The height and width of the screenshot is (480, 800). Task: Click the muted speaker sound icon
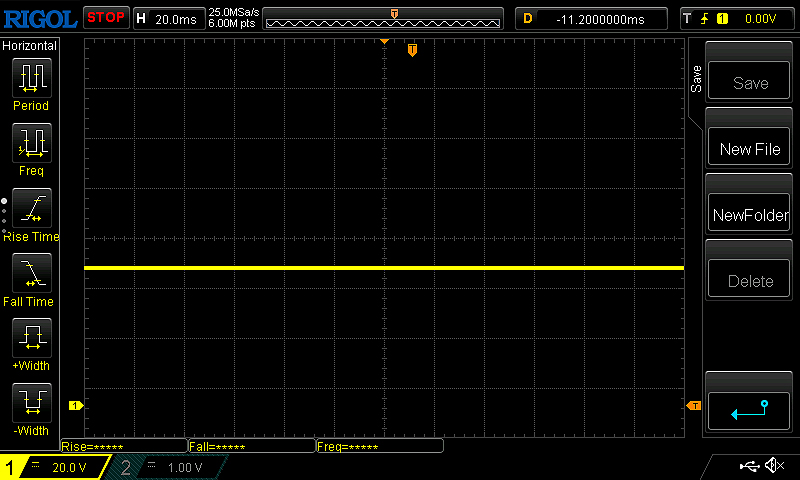(774, 465)
